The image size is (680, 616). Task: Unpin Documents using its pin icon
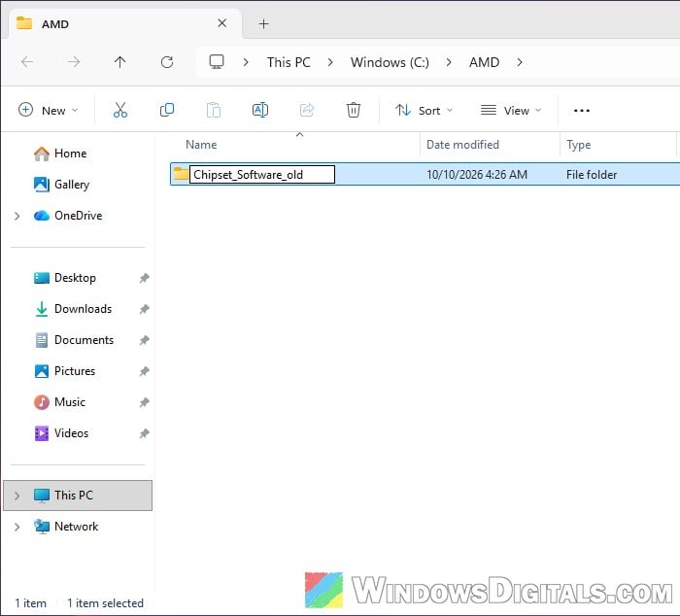145,340
